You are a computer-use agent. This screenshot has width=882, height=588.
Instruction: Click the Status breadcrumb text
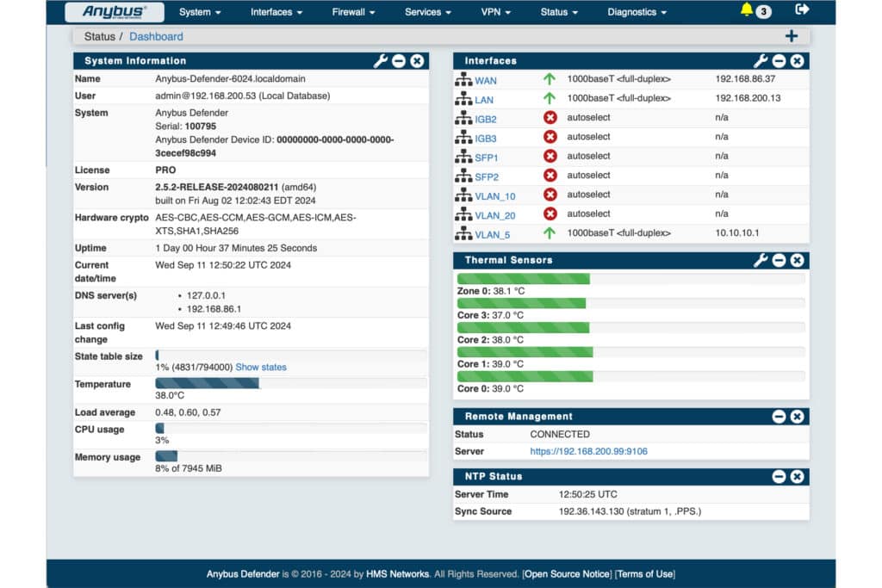point(100,36)
